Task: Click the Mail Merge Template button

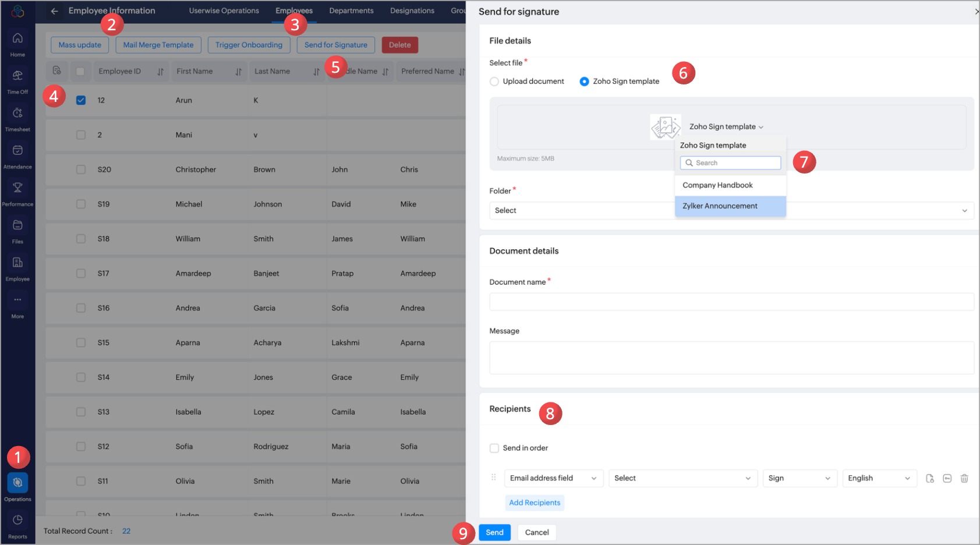Action: click(x=158, y=45)
